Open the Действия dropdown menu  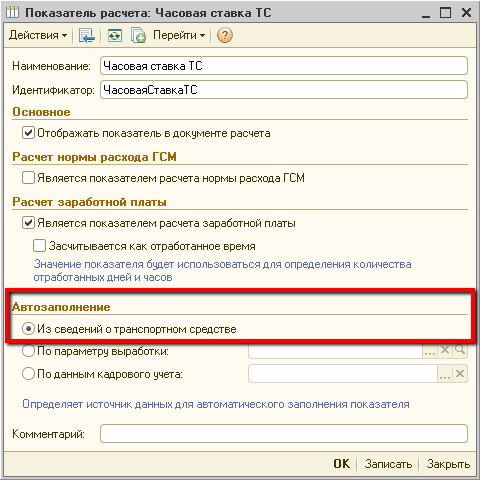(x=38, y=35)
